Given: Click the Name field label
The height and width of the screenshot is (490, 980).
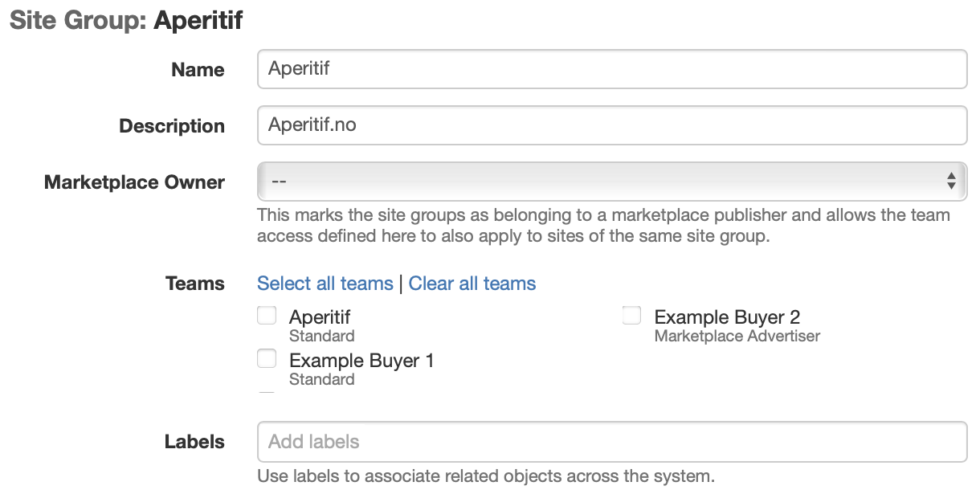Looking at the screenshot, I should pyautogui.click(x=198, y=70).
